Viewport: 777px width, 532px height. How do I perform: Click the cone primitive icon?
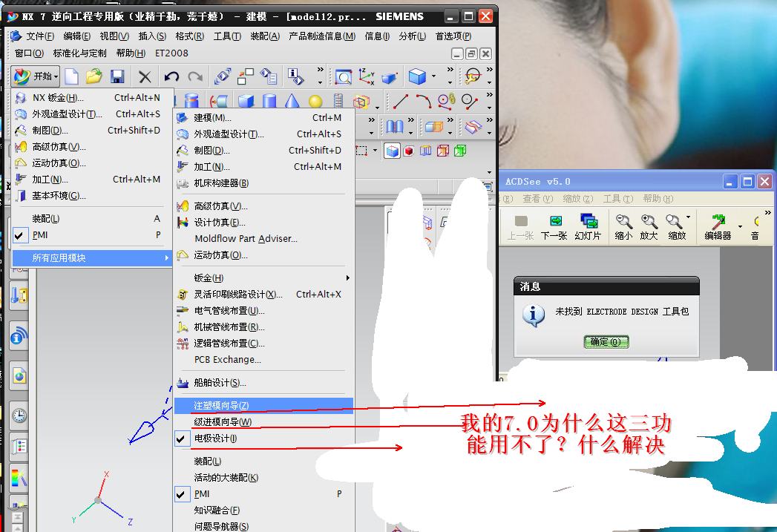click(x=292, y=101)
